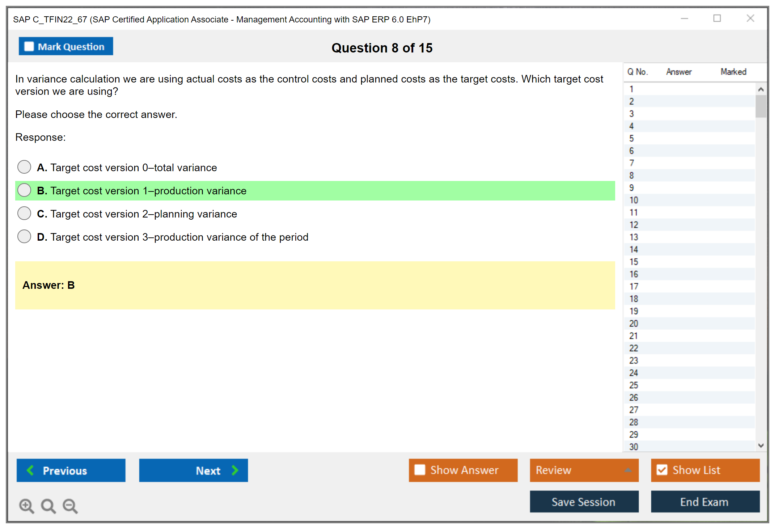Viewport: 778px width, 532px height.
Task: Maximize the exam window
Action: (x=717, y=18)
